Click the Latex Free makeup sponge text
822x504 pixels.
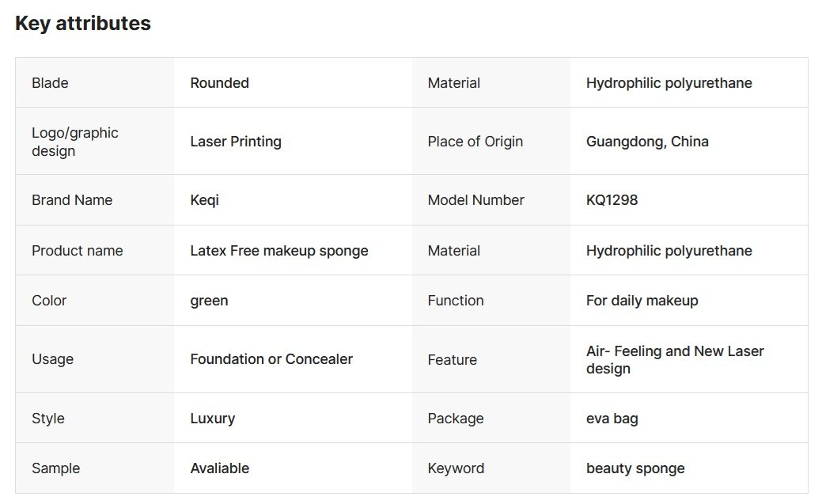pyautogui.click(x=279, y=251)
